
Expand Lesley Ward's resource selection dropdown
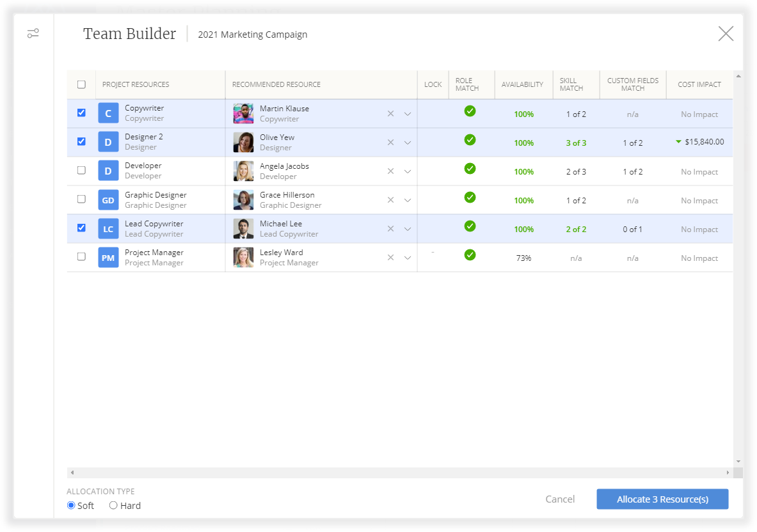[408, 257]
